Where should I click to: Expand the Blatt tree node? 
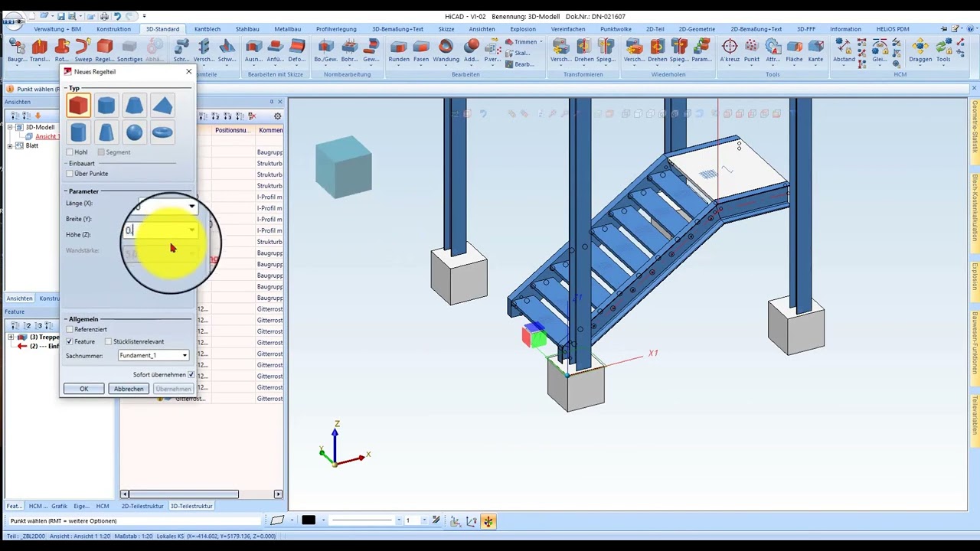pos(10,145)
